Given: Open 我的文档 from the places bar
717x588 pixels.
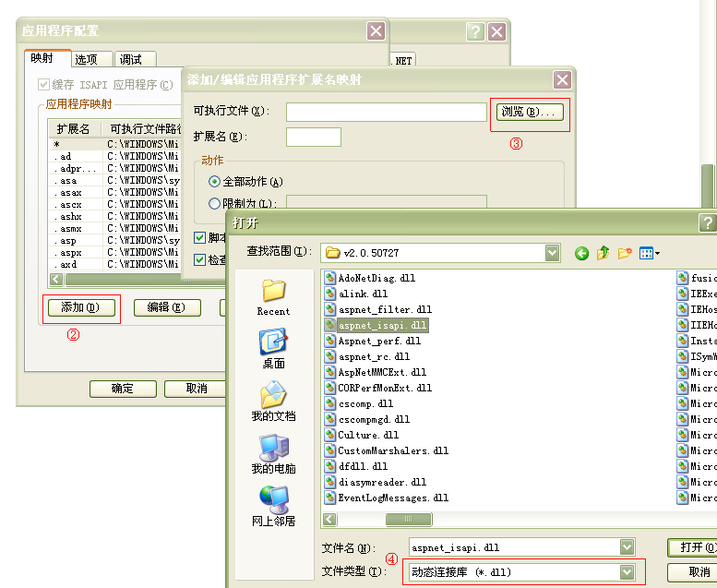Looking at the screenshot, I should [273, 402].
